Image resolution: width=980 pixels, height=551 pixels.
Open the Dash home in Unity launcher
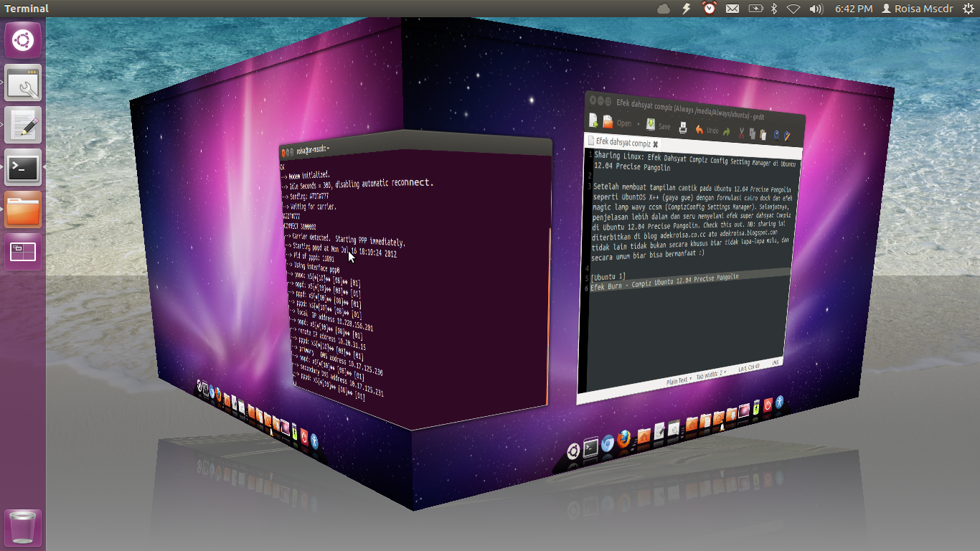pos(23,40)
